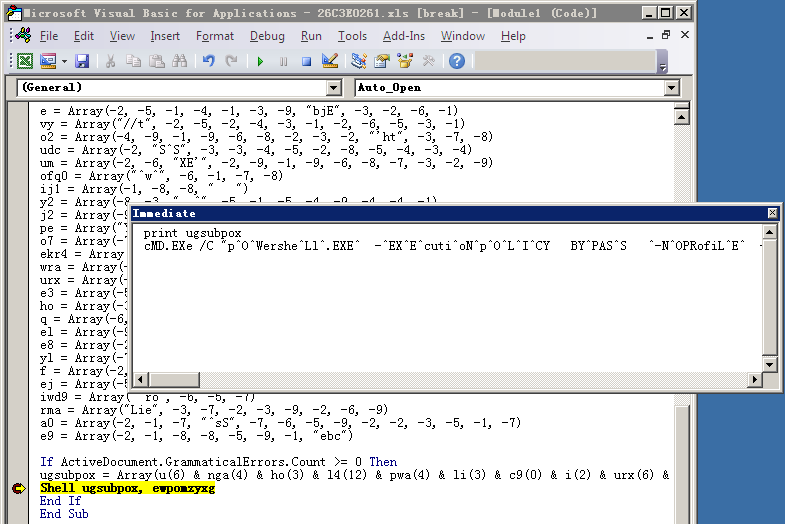Click Immediate window scroll right arrow

[754, 380]
